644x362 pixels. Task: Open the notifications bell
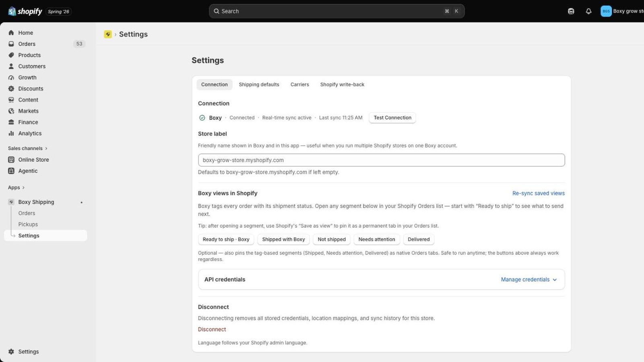tap(588, 11)
